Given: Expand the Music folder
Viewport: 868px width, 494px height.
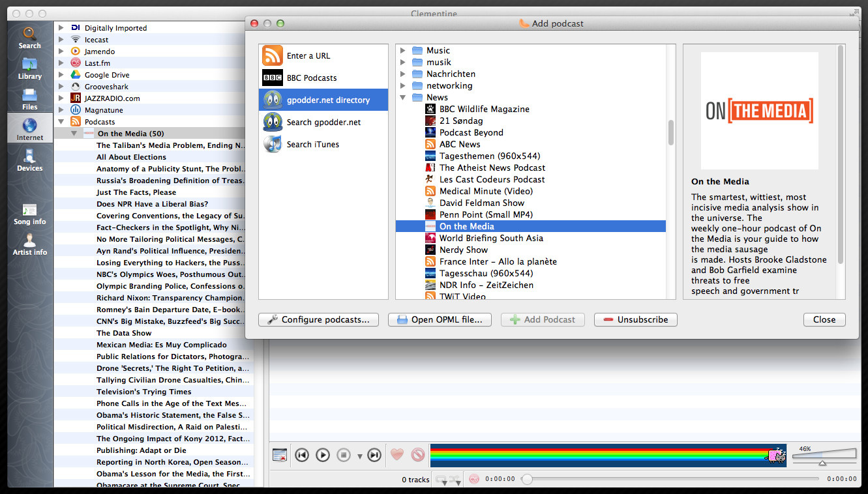Looking at the screenshot, I should pos(403,51).
